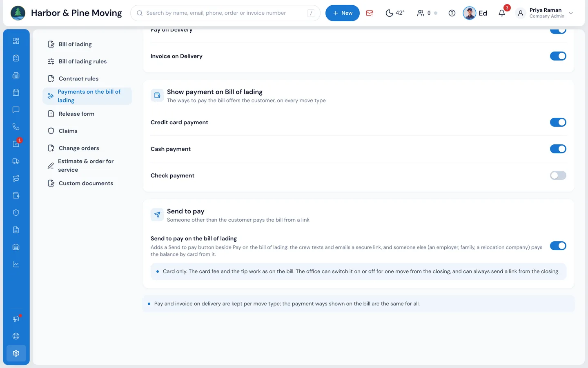Toggle the Invoice on Delivery switch
The image size is (588, 368).
(558, 56)
